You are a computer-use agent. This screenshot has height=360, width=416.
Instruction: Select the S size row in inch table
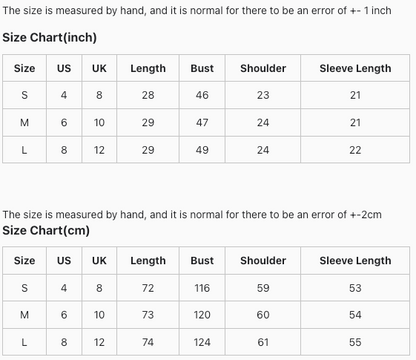(206, 95)
